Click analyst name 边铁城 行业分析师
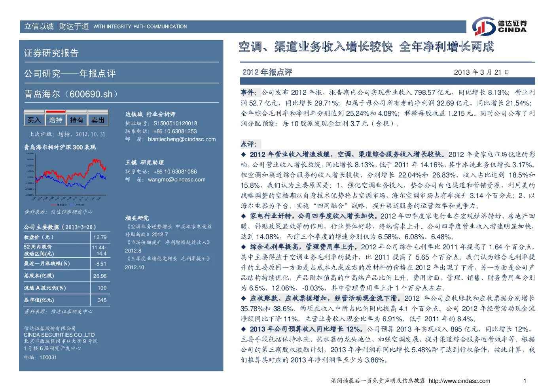The image size is (555, 392). [150, 114]
